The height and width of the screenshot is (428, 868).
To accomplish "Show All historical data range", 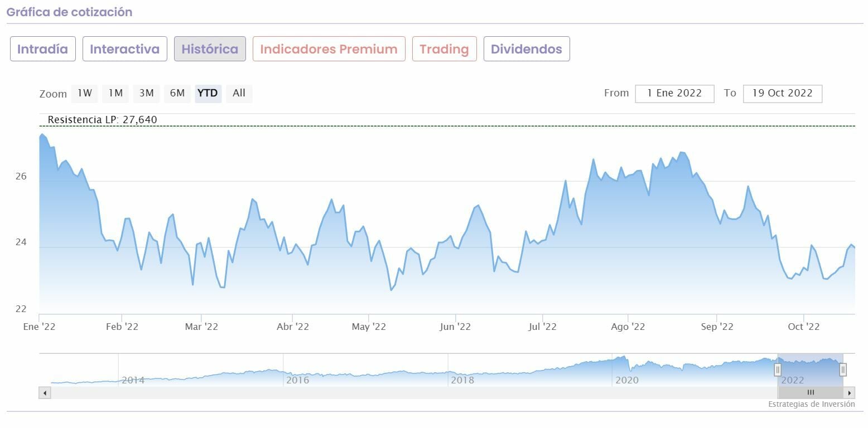I will [x=239, y=93].
